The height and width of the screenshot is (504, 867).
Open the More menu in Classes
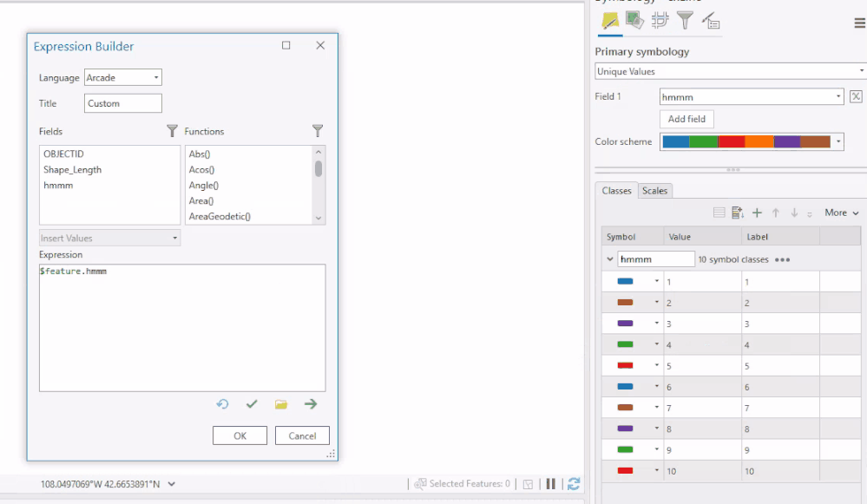(x=842, y=213)
